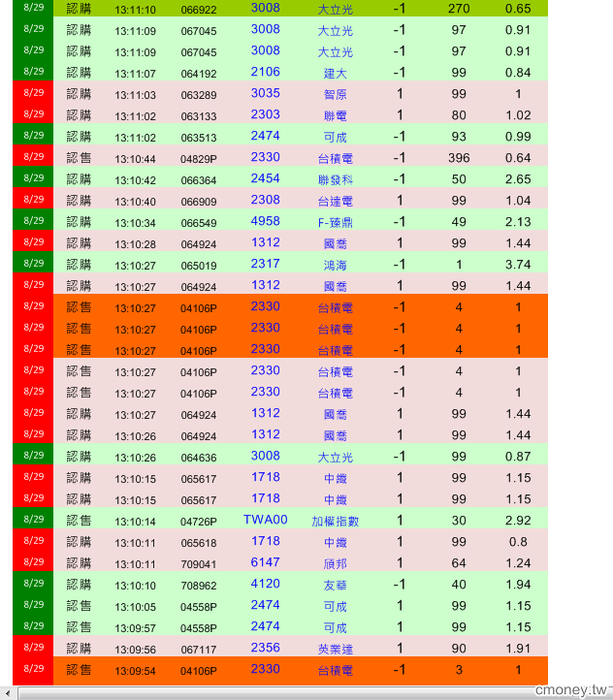
Task: Select warrant code 065618 cell
Action: 199,542
